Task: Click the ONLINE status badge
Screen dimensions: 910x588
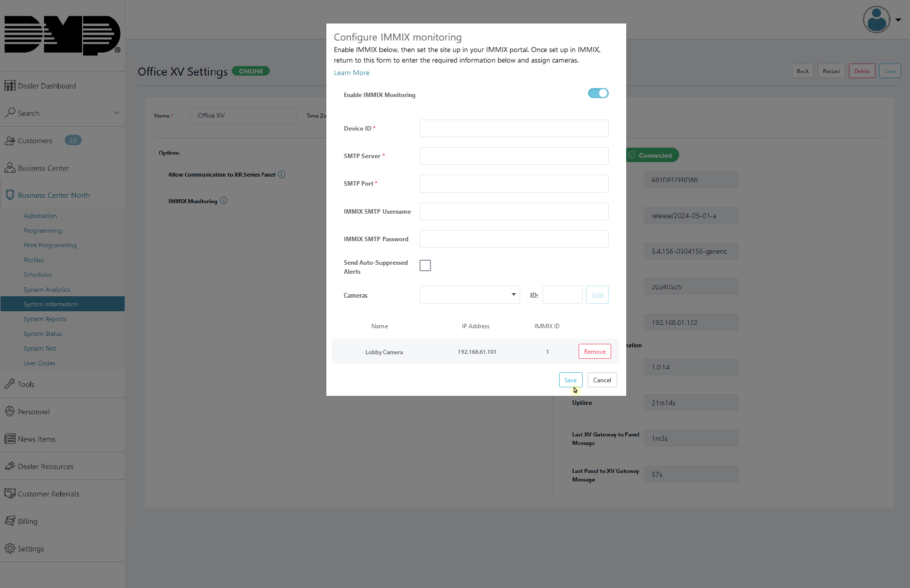Action: (x=251, y=71)
